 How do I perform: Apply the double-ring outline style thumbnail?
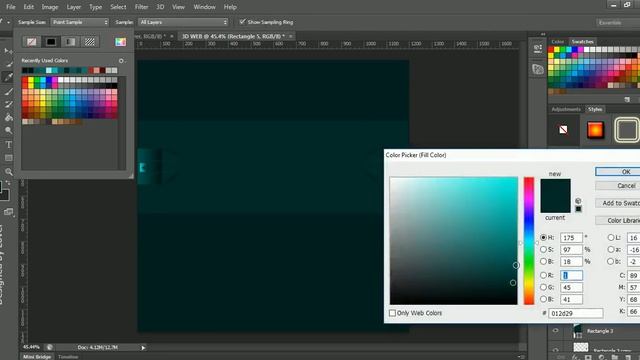(x=627, y=130)
